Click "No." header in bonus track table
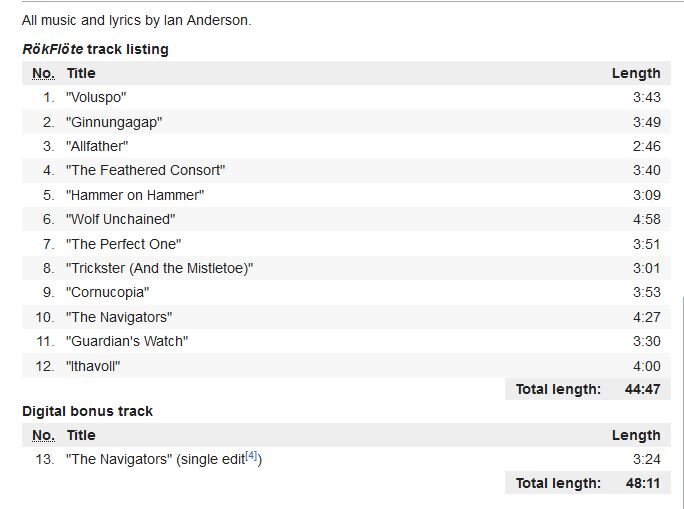The width and height of the screenshot is (684, 509). click(43, 435)
